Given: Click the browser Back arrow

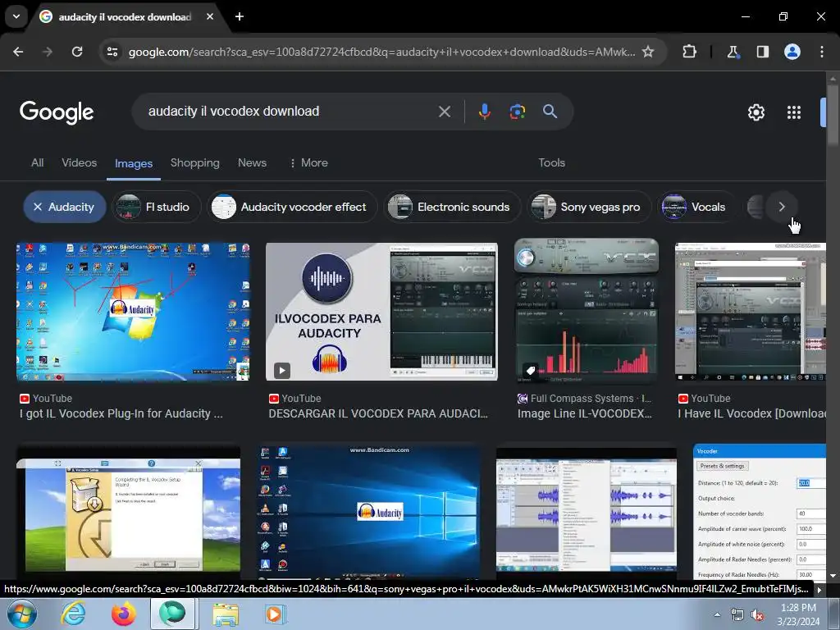Looking at the screenshot, I should 18,52.
